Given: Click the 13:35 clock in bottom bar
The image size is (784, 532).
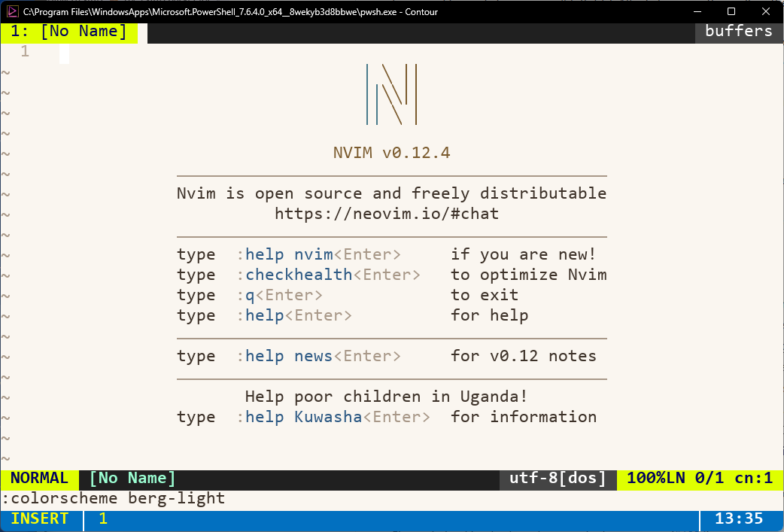Looking at the screenshot, I should [739, 519].
